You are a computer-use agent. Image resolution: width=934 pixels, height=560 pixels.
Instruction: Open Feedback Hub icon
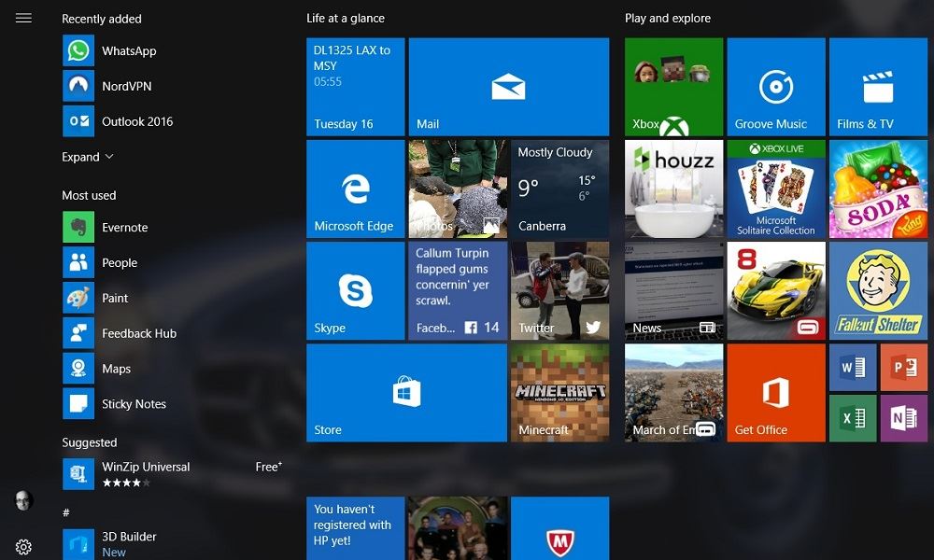click(78, 333)
